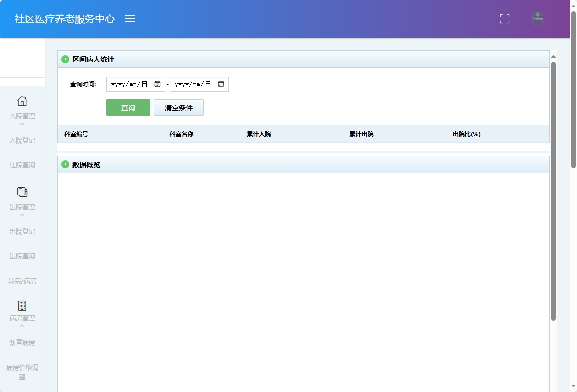This screenshot has width=577, height=392.
Task: Click the 出院管理 discharge management icon
Action: tap(22, 192)
